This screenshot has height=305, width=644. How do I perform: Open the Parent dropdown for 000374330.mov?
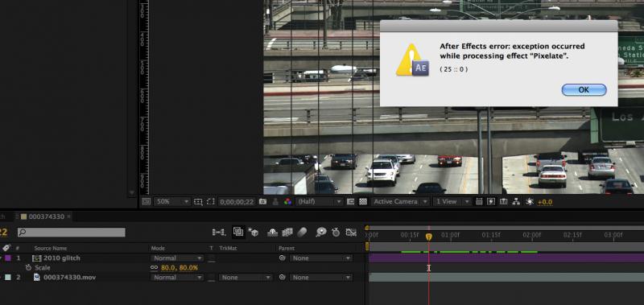point(320,278)
